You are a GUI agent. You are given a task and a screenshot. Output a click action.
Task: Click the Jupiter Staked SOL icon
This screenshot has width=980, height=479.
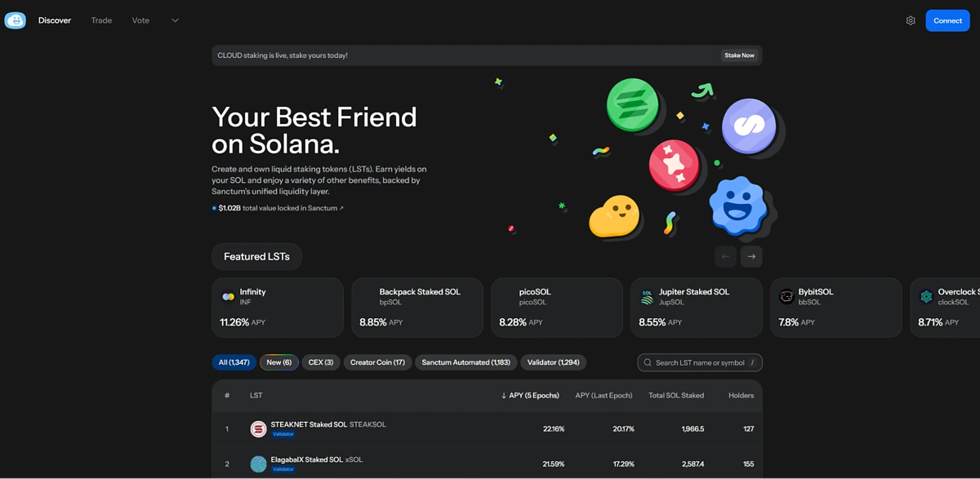[x=647, y=297]
